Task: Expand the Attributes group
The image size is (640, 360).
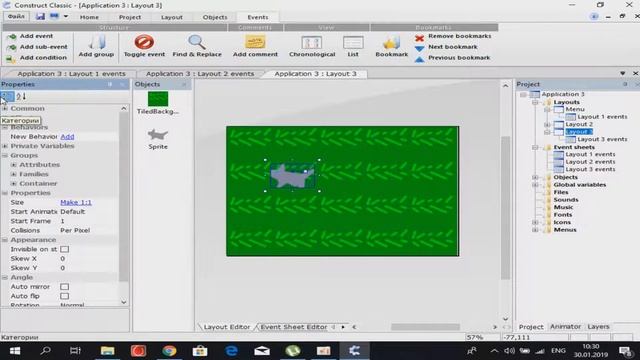Action: coord(14,165)
